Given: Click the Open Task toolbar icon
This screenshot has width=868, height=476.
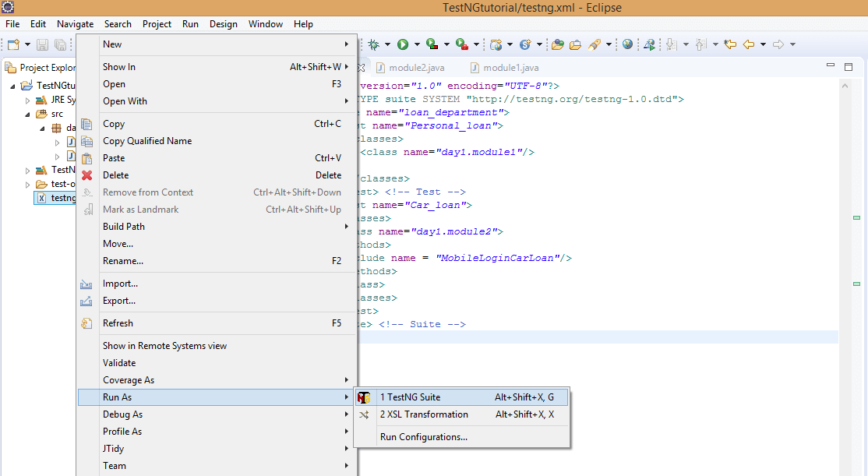Looking at the screenshot, I should [x=576, y=44].
